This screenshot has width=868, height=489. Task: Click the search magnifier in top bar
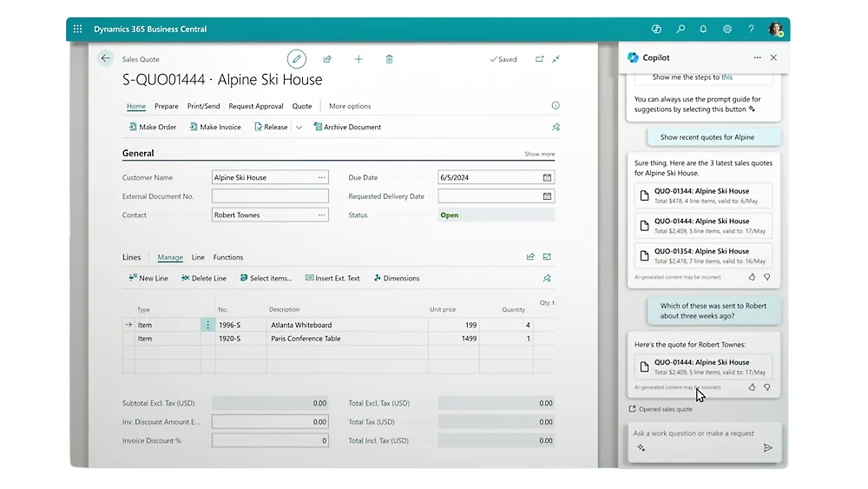pos(681,29)
